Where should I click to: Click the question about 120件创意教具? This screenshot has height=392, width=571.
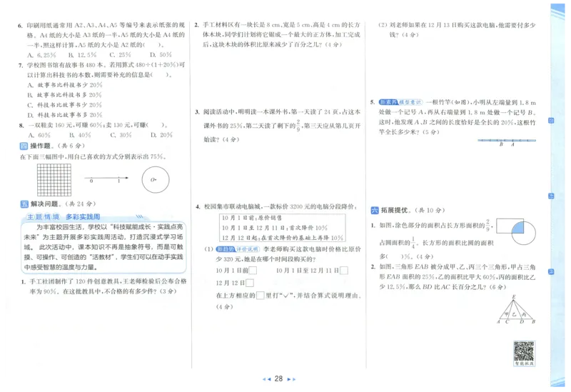[x=103, y=286]
